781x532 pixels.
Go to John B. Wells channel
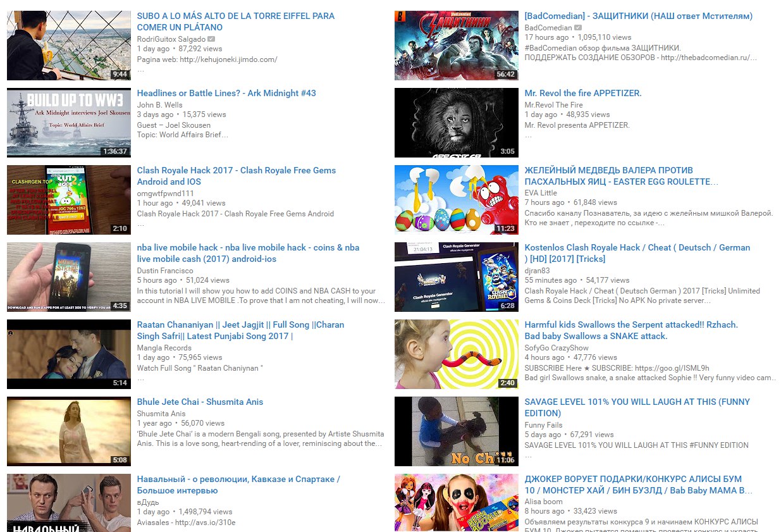pyautogui.click(x=159, y=105)
